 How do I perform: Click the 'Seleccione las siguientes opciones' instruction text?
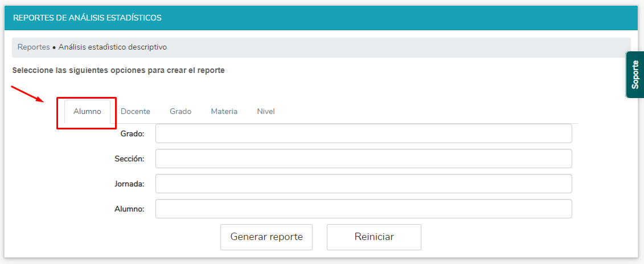coord(118,70)
